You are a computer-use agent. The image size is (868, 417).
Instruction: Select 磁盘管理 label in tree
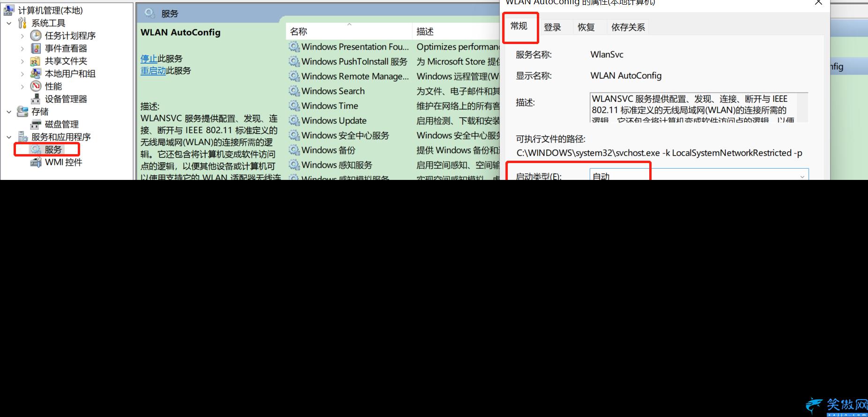tap(62, 124)
